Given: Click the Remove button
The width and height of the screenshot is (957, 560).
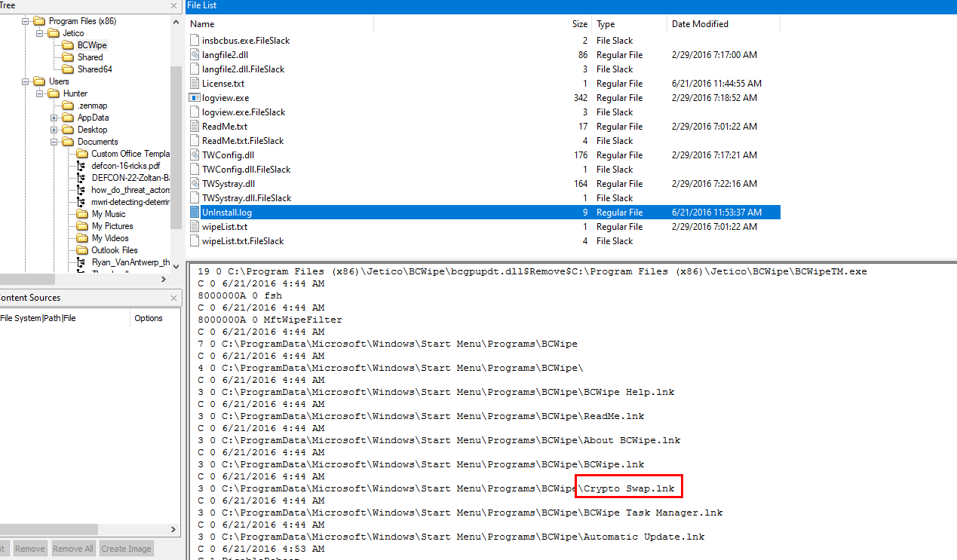Looking at the screenshot, I should point(30,549).
